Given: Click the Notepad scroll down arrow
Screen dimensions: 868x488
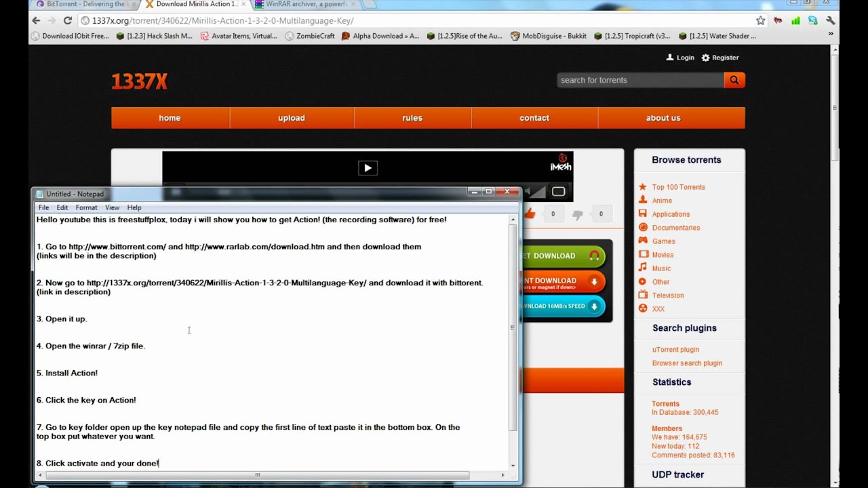Looking at the screenshot, I should (x=513, y=465).
